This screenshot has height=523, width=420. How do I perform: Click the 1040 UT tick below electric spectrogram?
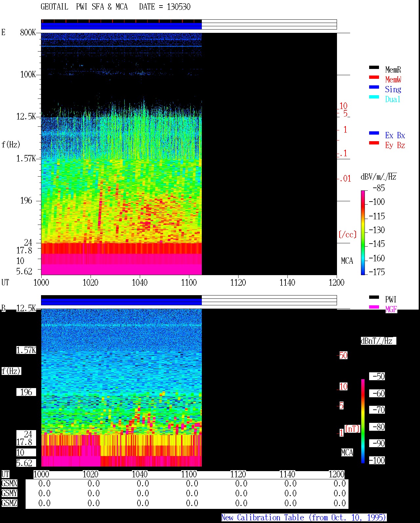tap(140, 282)
